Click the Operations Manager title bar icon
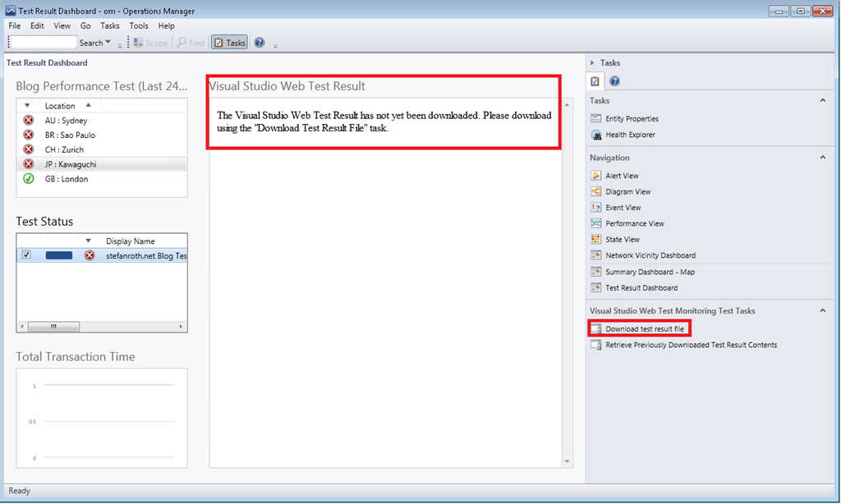Viewport: 841px width, 504px height. [10, 11]
